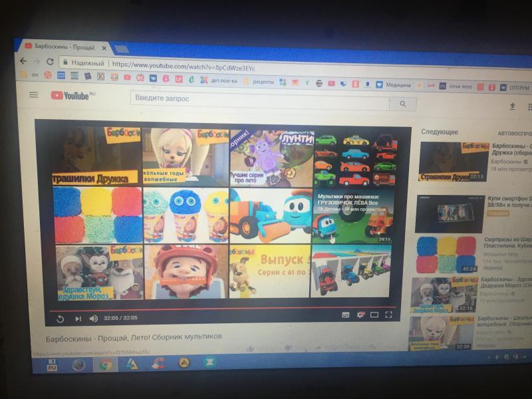Viewport: 532px width, 399px height.
Task: Open the YouTube hamburger guide menu
Action: pyautogui.click(x=33, y=94)
